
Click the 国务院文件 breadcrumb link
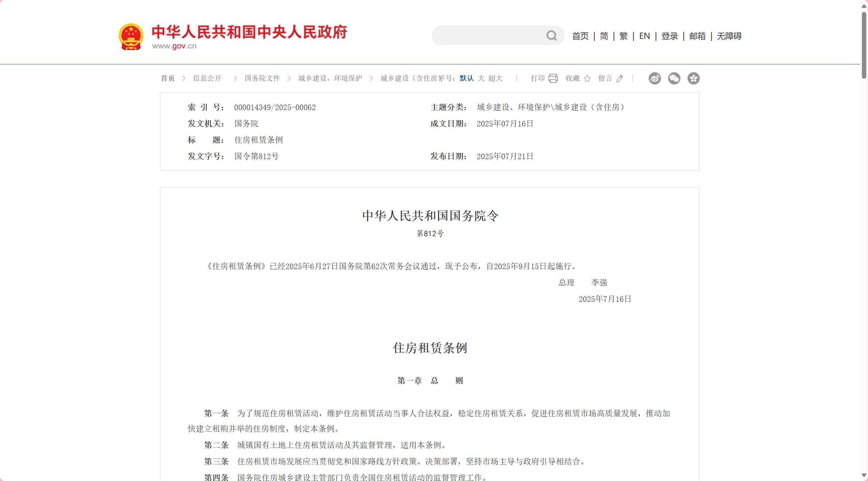262,78
